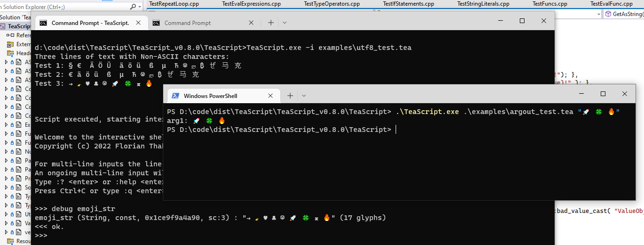The height and width of the screenshot is (245, 644).
Task: Click the PowerShell prompt line after 'TeaScript>'
Action: click(396, 130)
